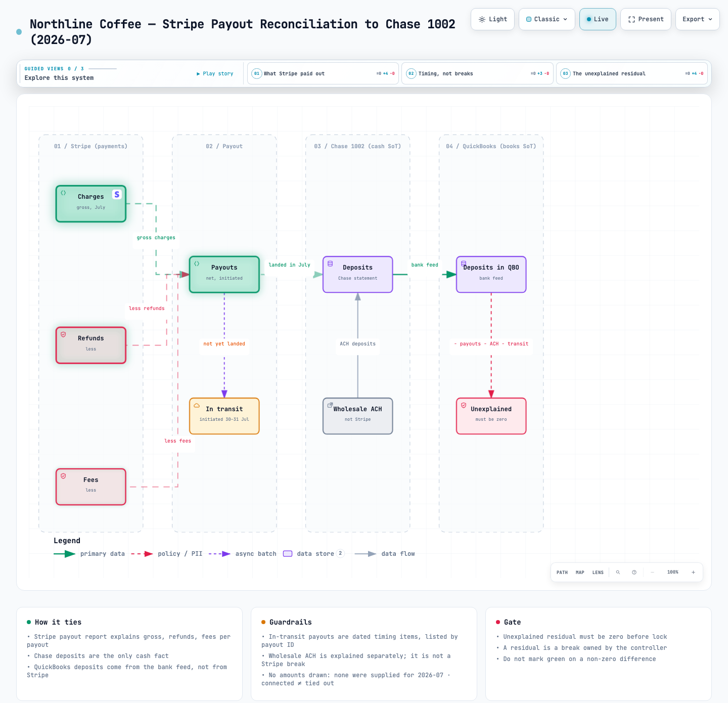Image resolution: width=728 pixels, height=703 pixels.
Task: Click the 'not yet landed' edge label
Action: click(x=224, y=344)
